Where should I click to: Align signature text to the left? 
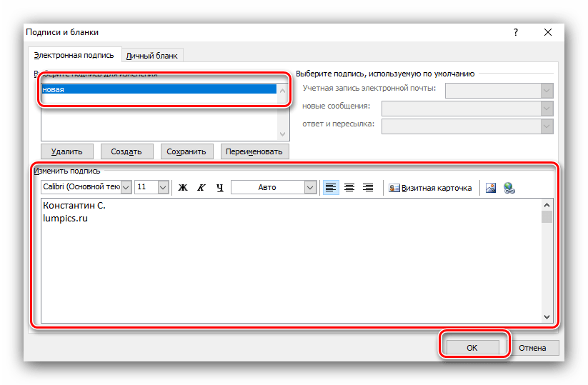331,187
